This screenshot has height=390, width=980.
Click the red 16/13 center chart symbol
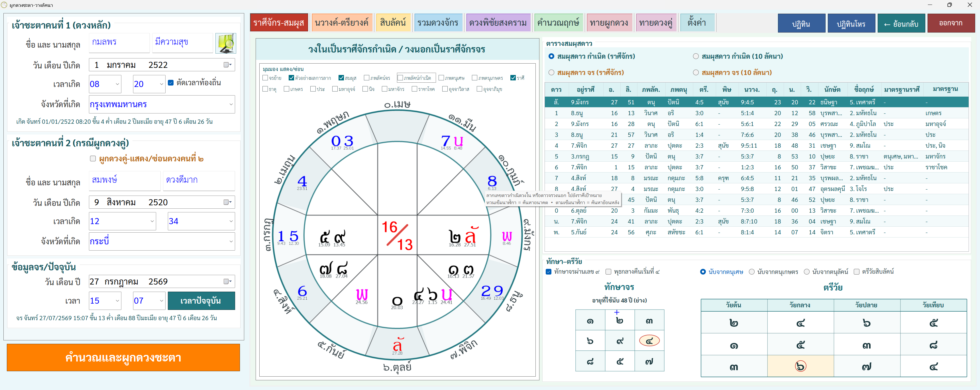397,236
